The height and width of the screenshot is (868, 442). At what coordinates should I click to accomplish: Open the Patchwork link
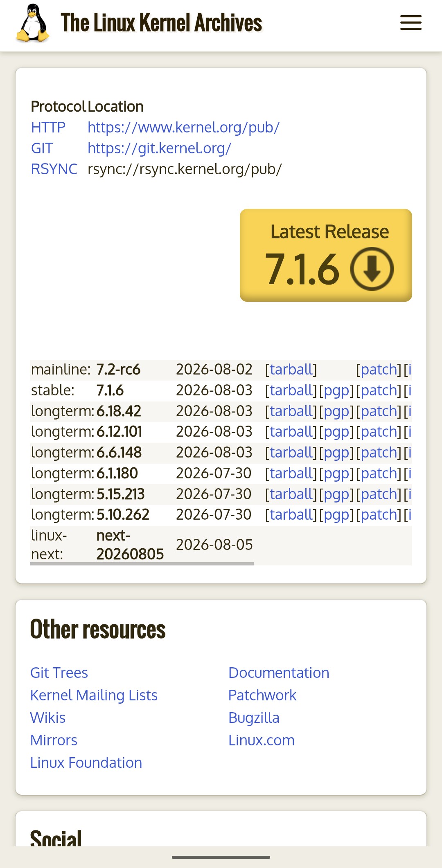[x=262, y=695]
